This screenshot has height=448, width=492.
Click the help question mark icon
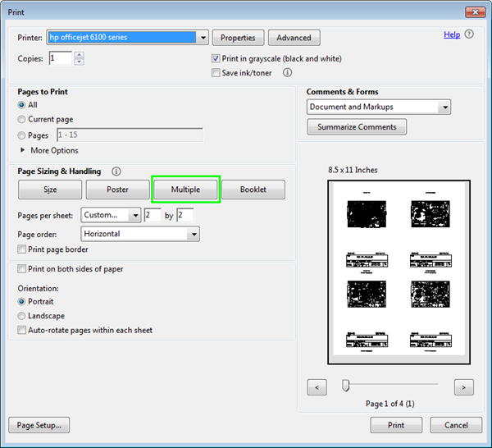[469, 34]
